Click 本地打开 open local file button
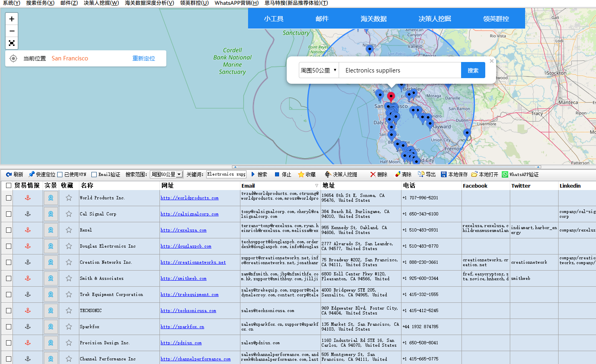 point(485,174)
